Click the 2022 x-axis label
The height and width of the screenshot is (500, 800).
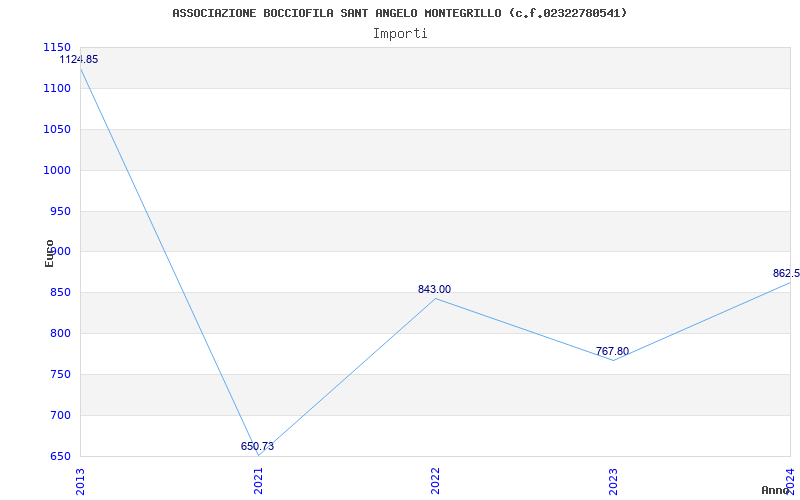pos(435,482)
